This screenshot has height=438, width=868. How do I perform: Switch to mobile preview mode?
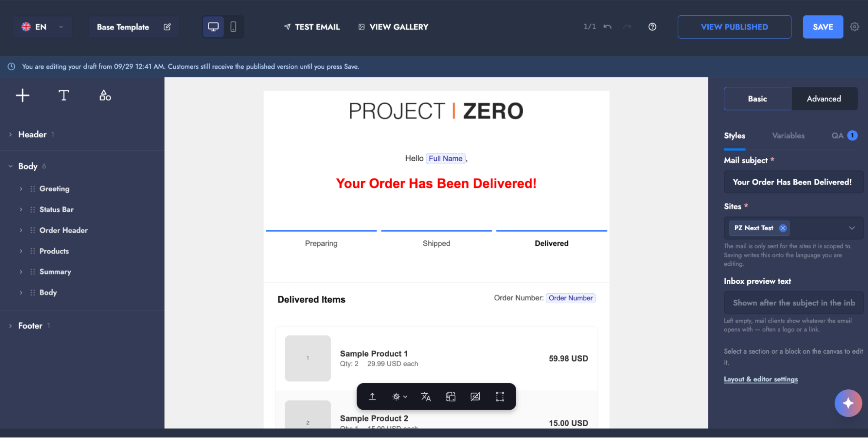click(x=233, y=27)
